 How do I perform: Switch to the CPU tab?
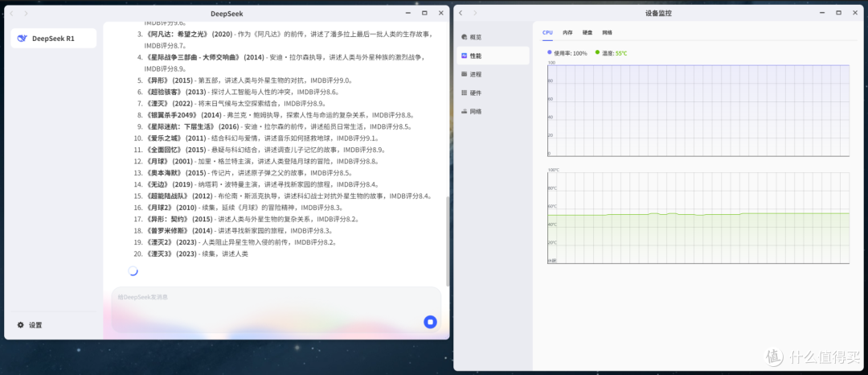(x=547, y=33)
